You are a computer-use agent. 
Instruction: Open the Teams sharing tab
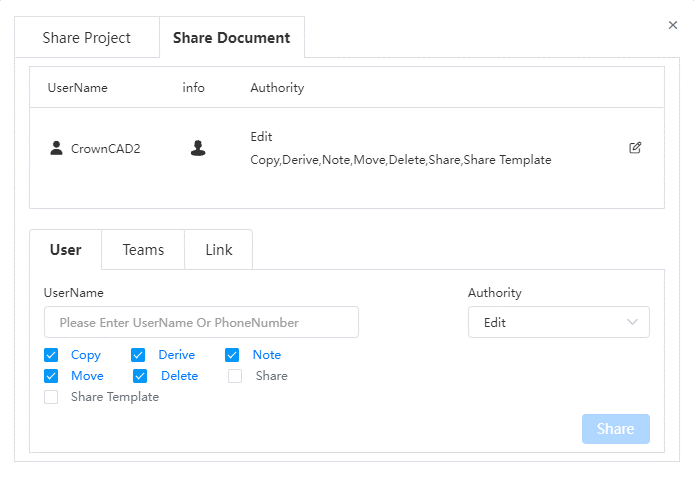pos(143,250)
